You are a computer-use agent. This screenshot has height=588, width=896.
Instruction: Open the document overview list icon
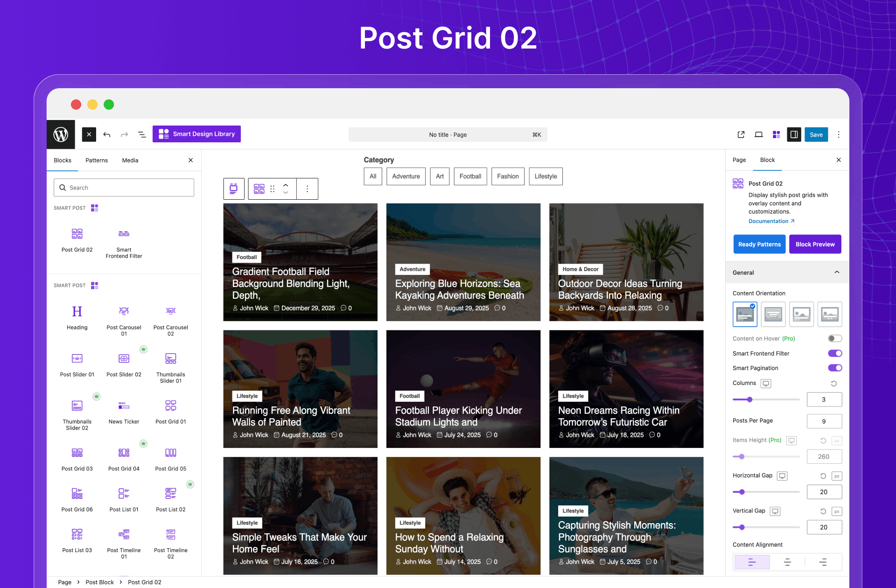[x=142, y=134]
